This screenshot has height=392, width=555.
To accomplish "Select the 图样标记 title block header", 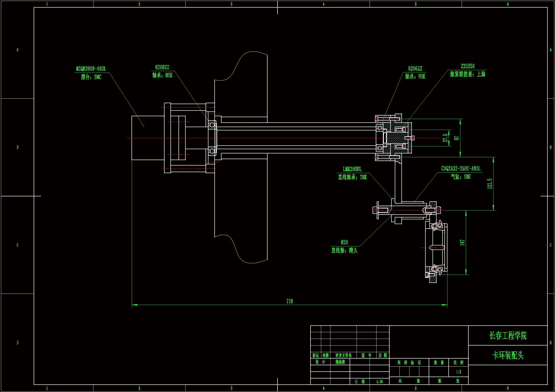I will click(409, 363).
